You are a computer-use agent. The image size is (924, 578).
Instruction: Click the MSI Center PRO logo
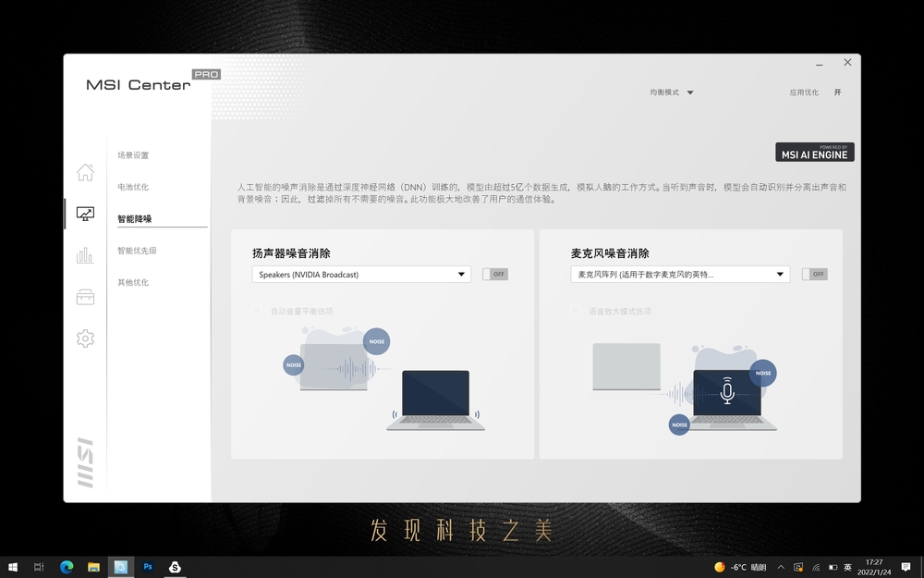153,81
